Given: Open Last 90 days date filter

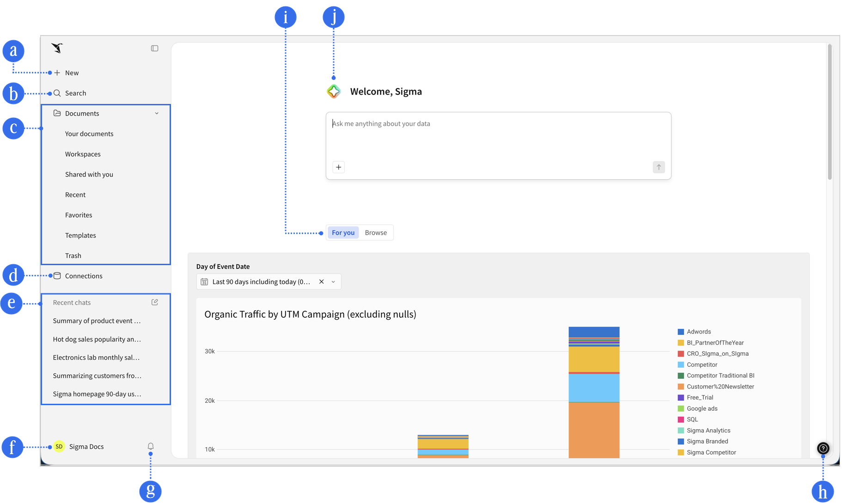Looking at the screenshot, I should (x=269, y=282).
